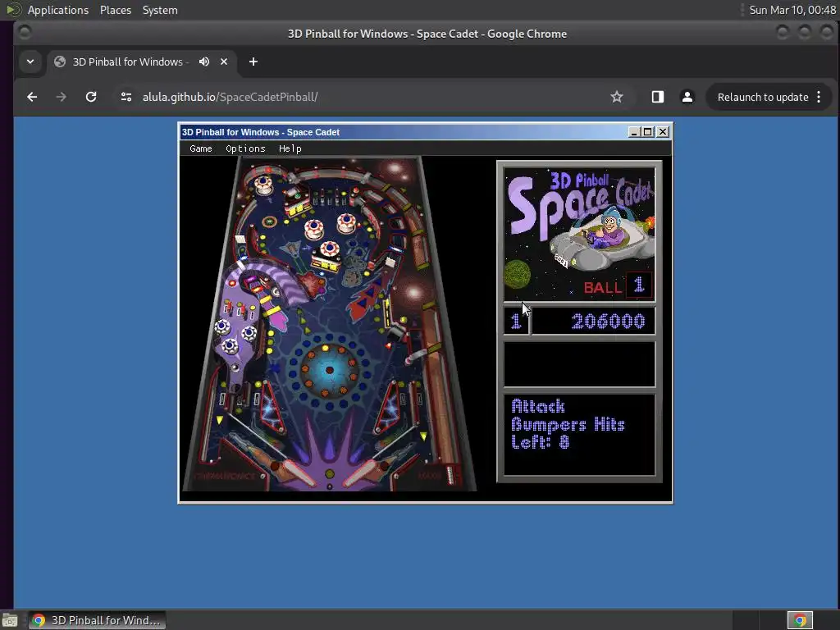840x630 pixels.
Task: Open the System menu
Action: (x=160, y=10)
